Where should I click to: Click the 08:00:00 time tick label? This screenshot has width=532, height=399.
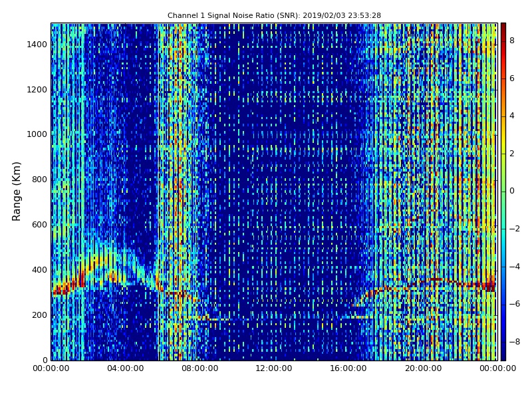tap(200, 368)
